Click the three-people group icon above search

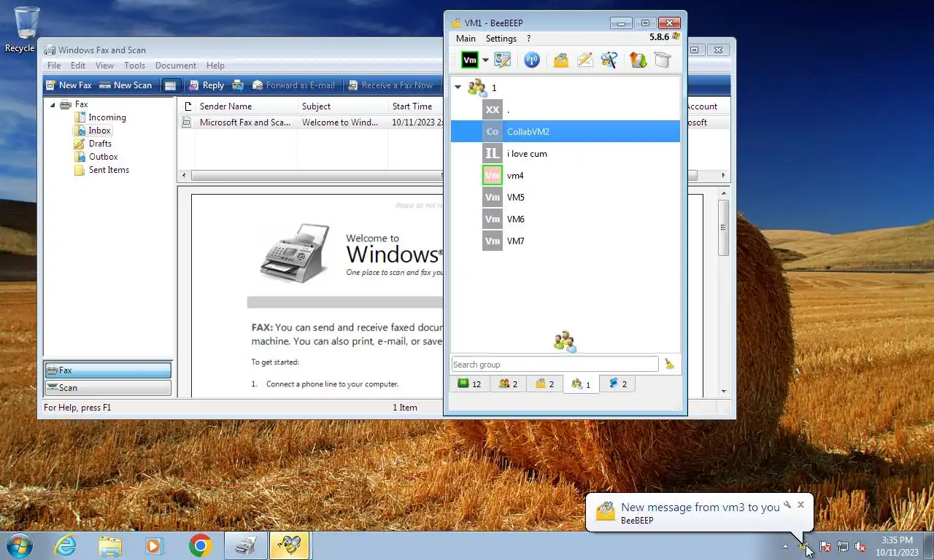565,341
